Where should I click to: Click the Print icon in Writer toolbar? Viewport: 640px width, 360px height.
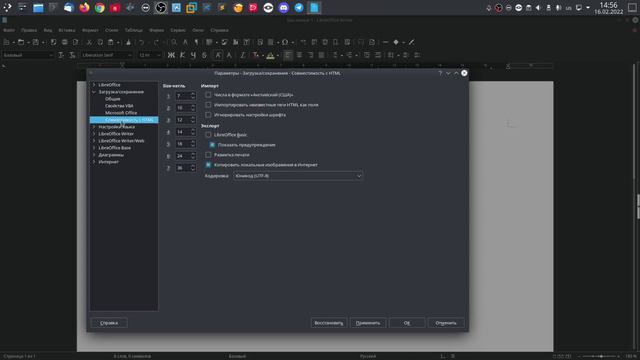pos(64,42)
